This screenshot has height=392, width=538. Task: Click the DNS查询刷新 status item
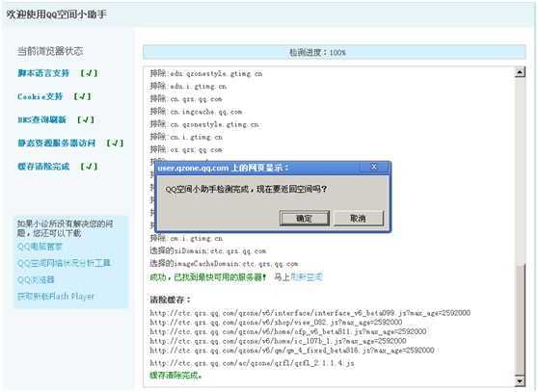[41, 119]
